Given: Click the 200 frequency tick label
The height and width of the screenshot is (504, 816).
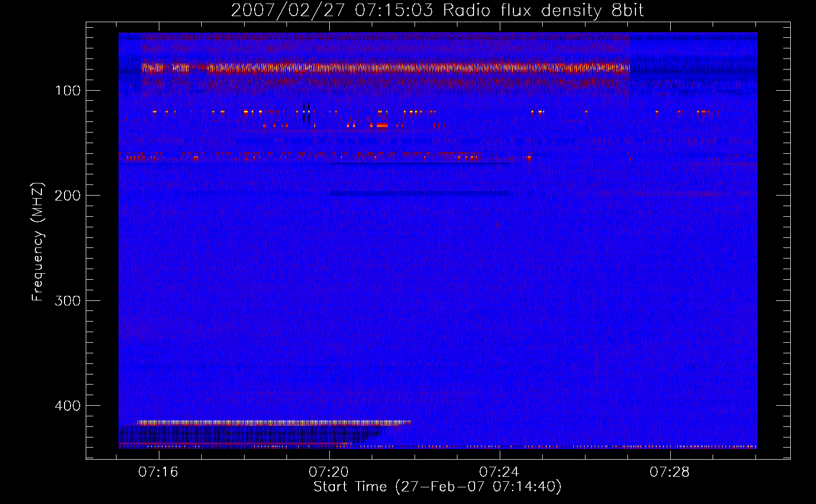Looking at the screenshot, I should (68, 196).
